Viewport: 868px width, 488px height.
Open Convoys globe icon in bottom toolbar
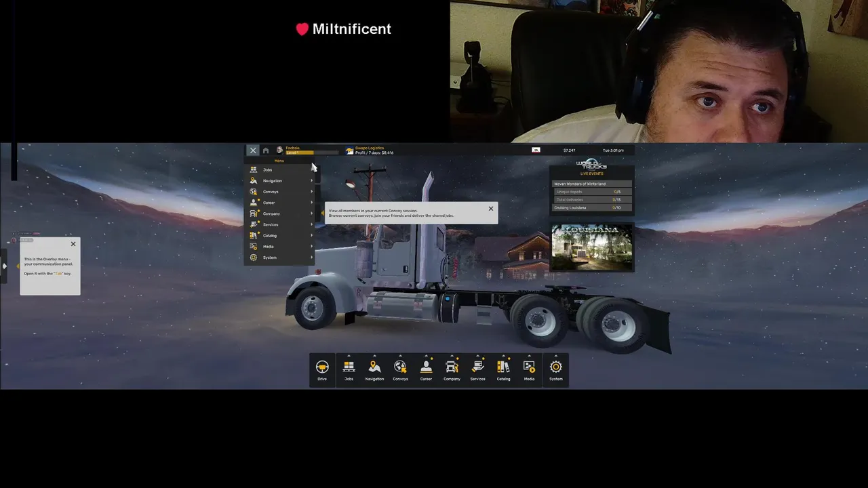(400, 367)
